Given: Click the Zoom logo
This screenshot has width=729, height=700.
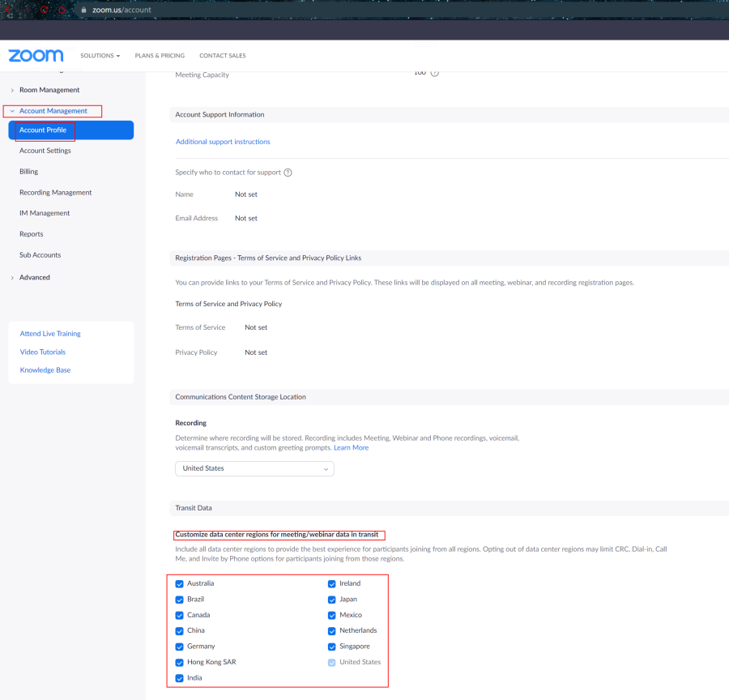Looking at the screenshot, I should pyautogui.click(x=36, y=55).
